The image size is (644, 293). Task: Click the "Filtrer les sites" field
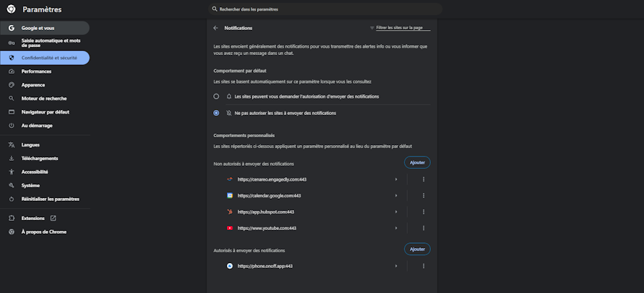403,28
